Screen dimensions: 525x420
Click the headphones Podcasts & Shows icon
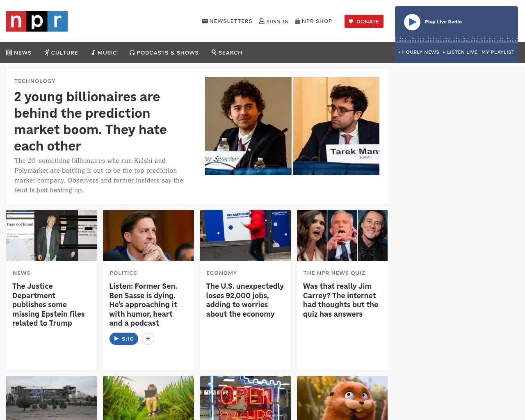click(132, 52)
